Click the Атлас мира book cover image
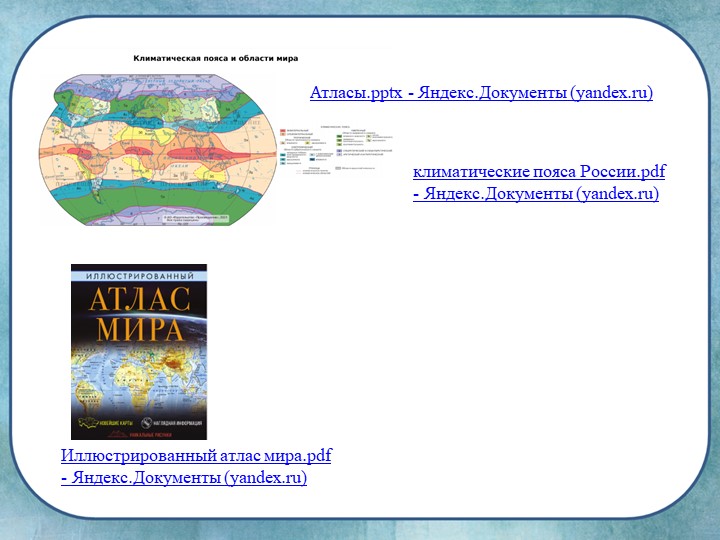The height and width of the screenshot is (540, 720). (139, 352)
